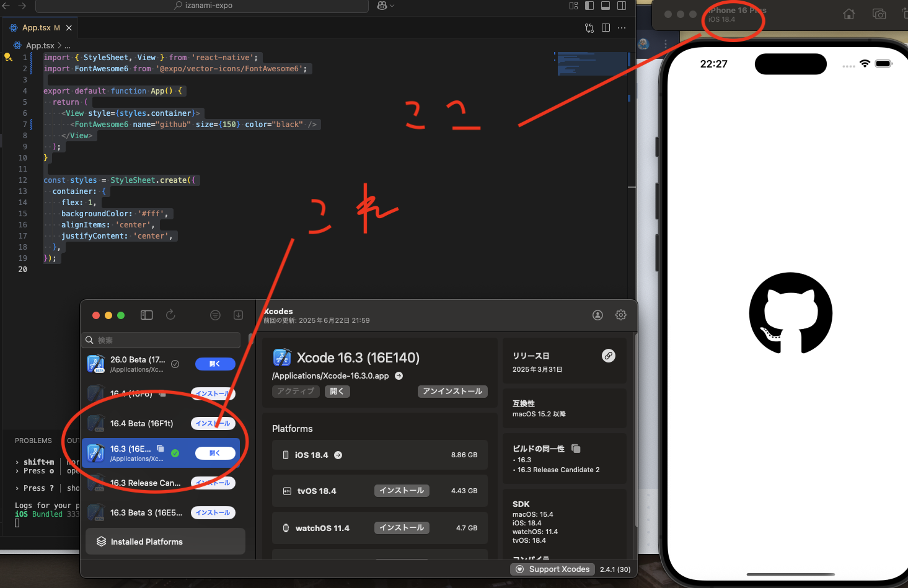The height and width of the screenshot is (588, 908).
Task: Click the '8.86 GB' size text
Action: (464, 455)
